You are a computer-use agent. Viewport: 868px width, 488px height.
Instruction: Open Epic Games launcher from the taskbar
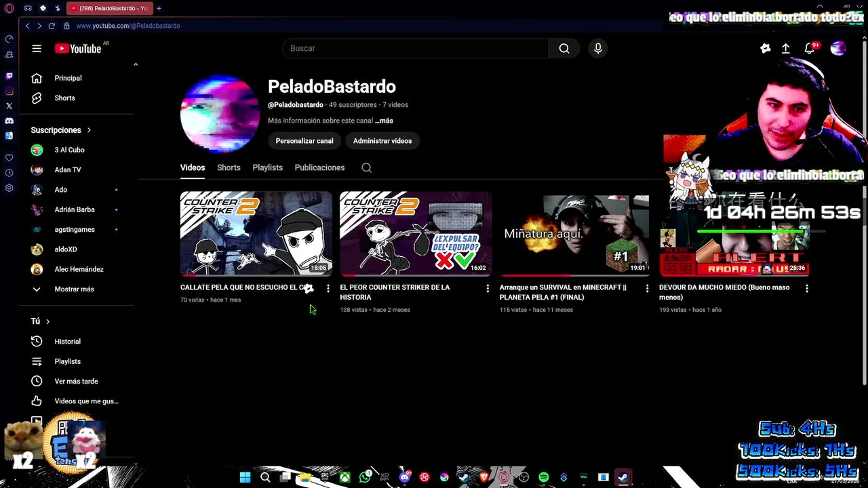coord(325,477)
